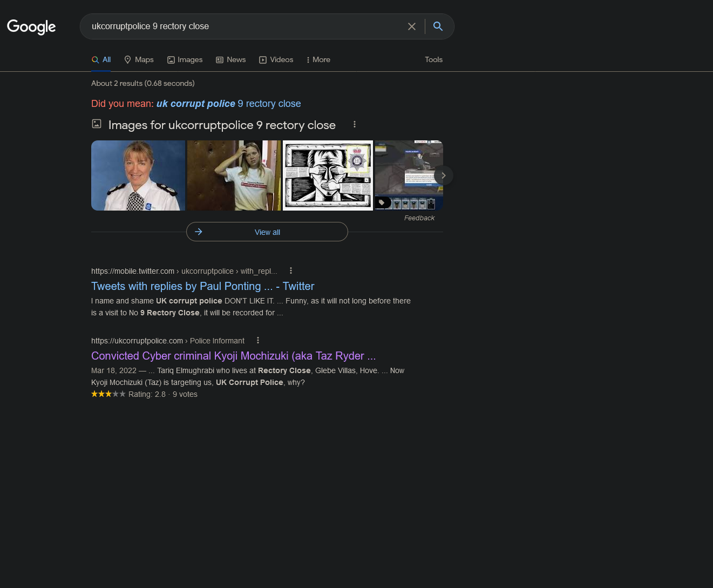Click the blue magnifying glass search icon
Screen dimensions: 713x588
(x=438, y=26)
